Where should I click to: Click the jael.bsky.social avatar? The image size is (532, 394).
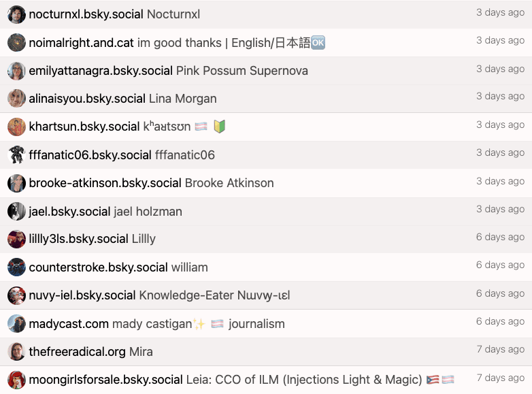click(x=16, y=212)
